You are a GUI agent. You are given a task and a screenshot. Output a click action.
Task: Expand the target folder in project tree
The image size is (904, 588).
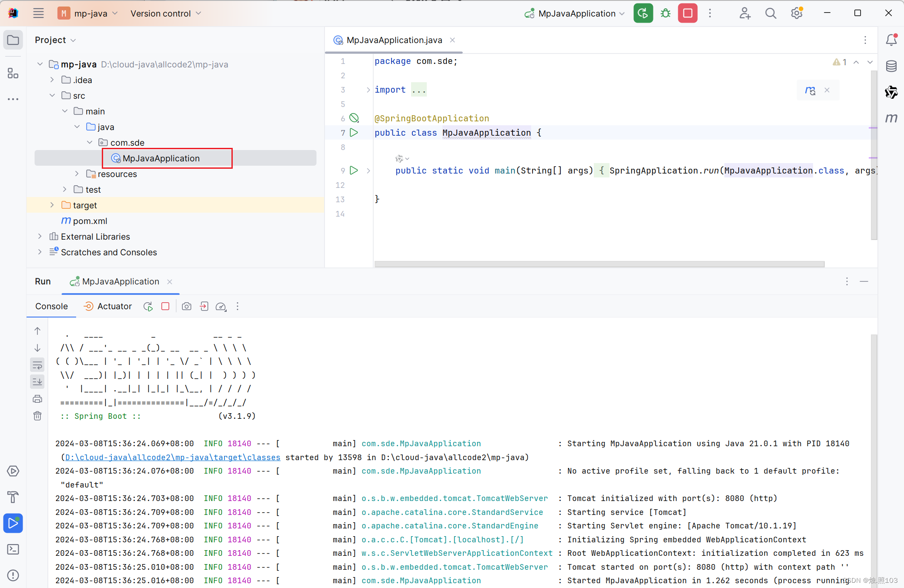pos(52,205)
